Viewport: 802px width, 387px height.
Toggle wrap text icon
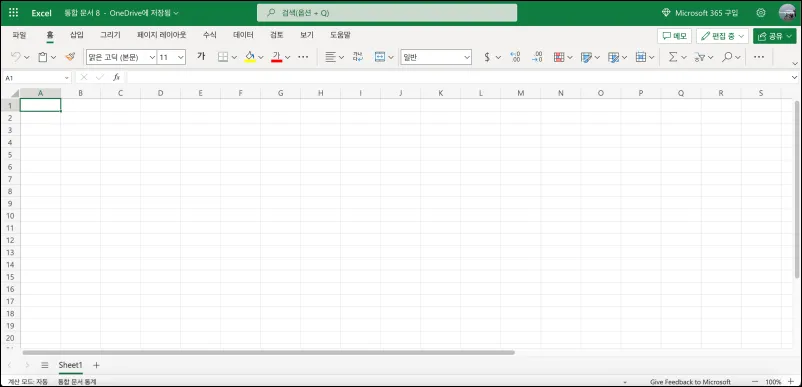click(358, 57)
